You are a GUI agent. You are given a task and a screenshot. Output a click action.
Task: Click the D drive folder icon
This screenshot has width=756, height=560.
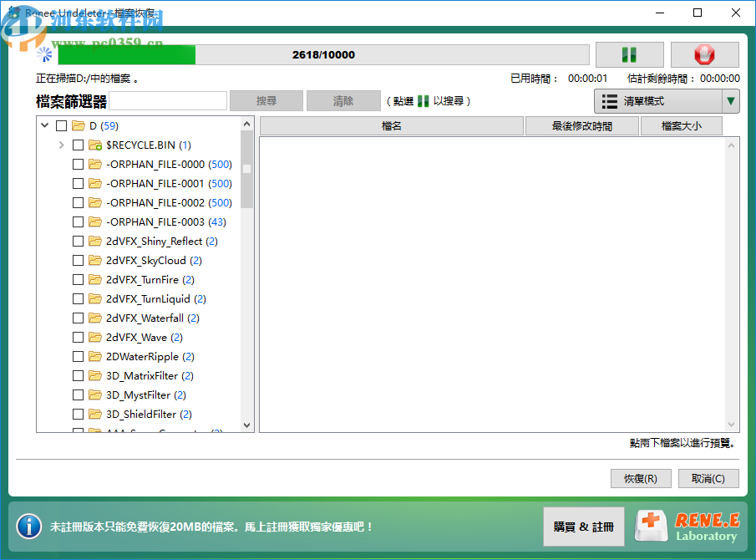[x=79, y=126]
